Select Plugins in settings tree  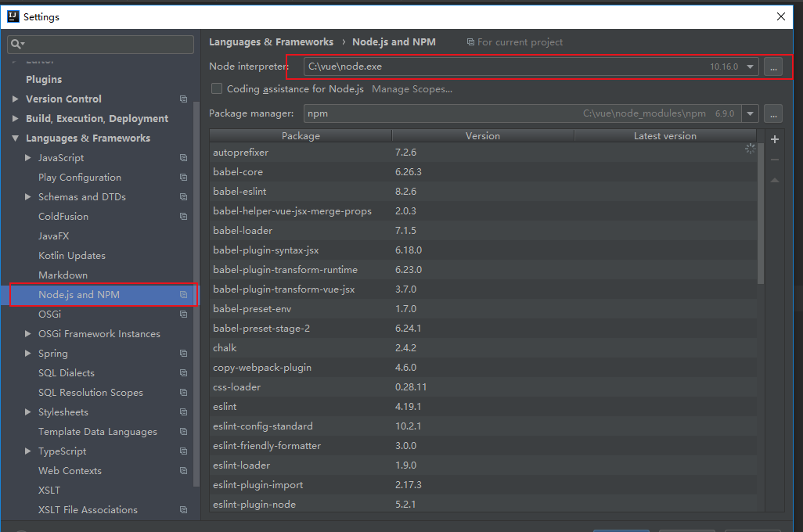point(44,79)
